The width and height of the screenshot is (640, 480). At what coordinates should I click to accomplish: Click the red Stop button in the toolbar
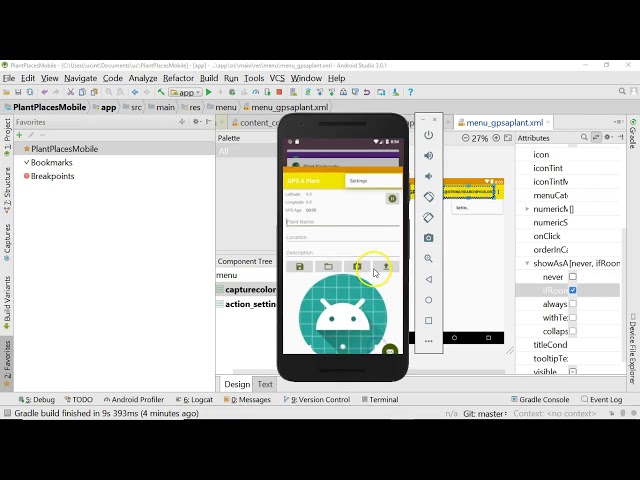[279, 92]
